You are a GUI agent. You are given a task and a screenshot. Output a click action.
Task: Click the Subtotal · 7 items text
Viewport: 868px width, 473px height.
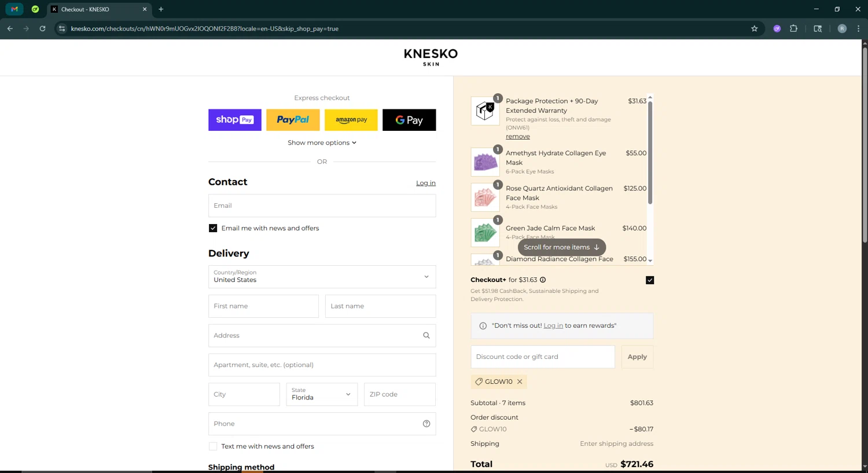point(498,403)
